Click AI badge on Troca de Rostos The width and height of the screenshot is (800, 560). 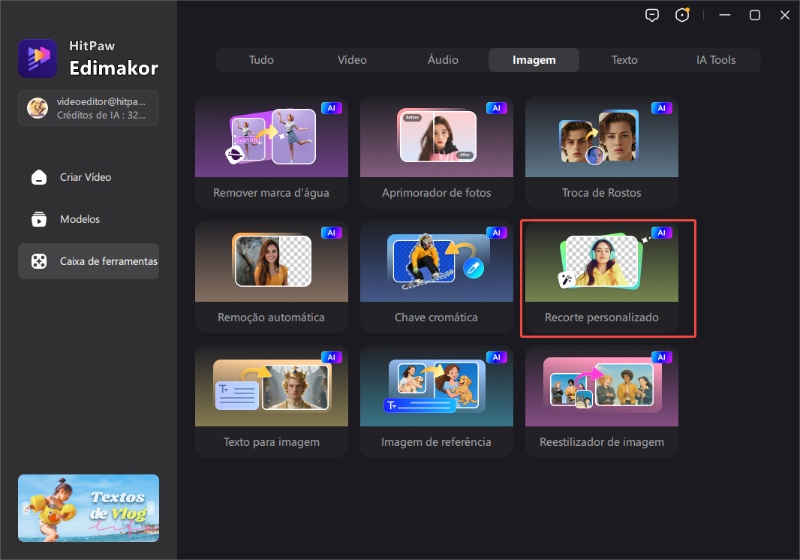coord(661,108)
